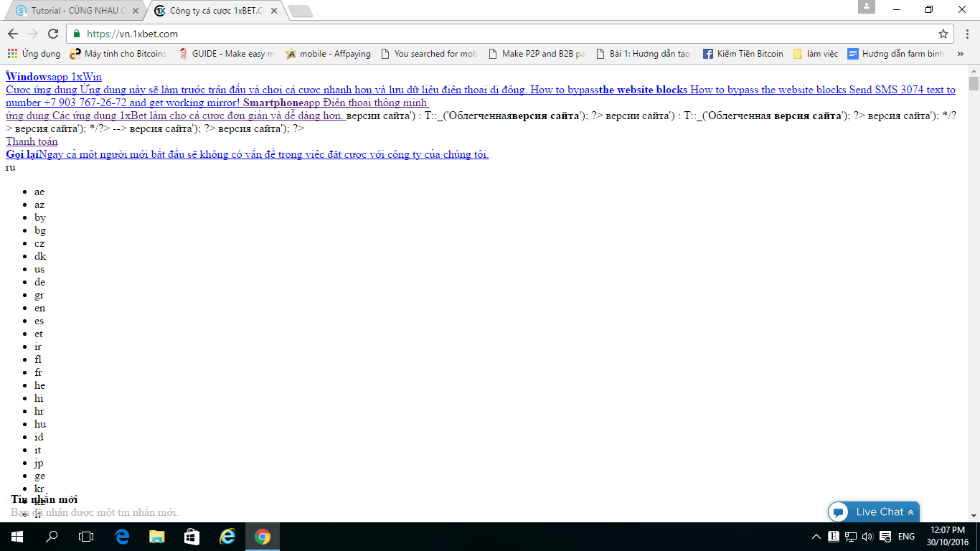Show the overflow bookmarks chevron
The height and width of the screenshot is (551, 980).
tap(961, 54)
